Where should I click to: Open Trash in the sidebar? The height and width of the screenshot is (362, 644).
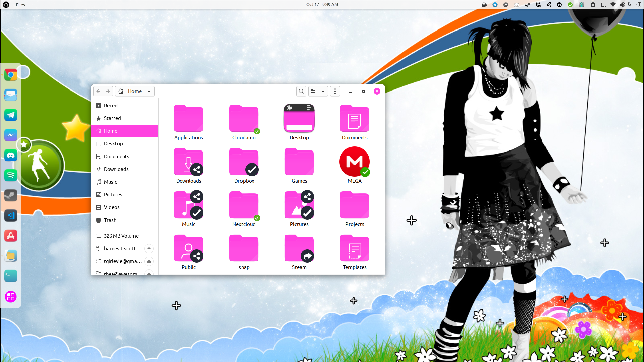tap(125, 220)
